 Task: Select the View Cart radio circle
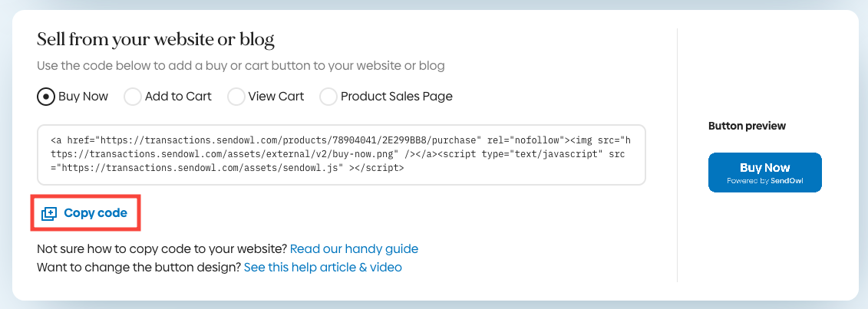click(x=236, y=97)
